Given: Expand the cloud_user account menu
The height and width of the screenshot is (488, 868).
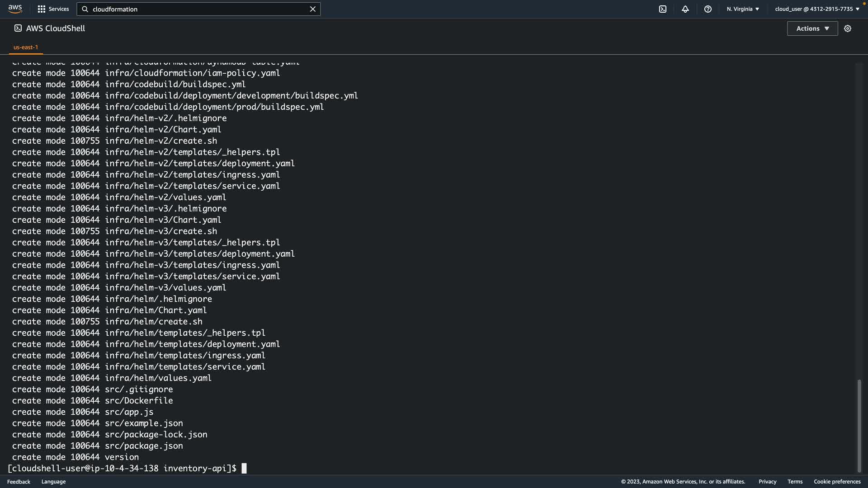Looking at the screenshot, I should tap(817, 9).
